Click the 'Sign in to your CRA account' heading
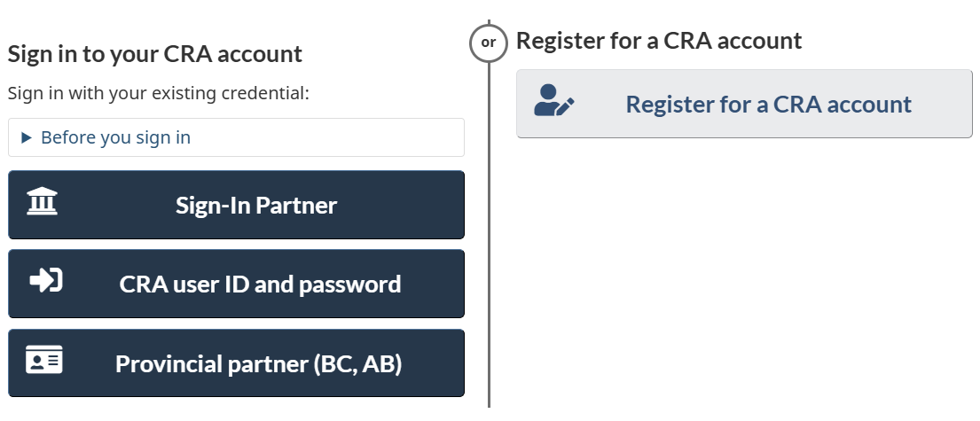 155,54
